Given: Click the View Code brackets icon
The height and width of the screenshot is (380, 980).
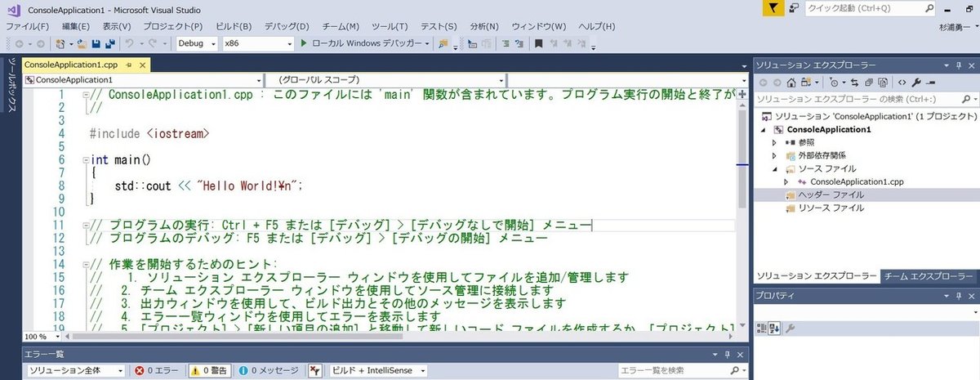Looking at the screenshot, I should [x=902, y=83].
